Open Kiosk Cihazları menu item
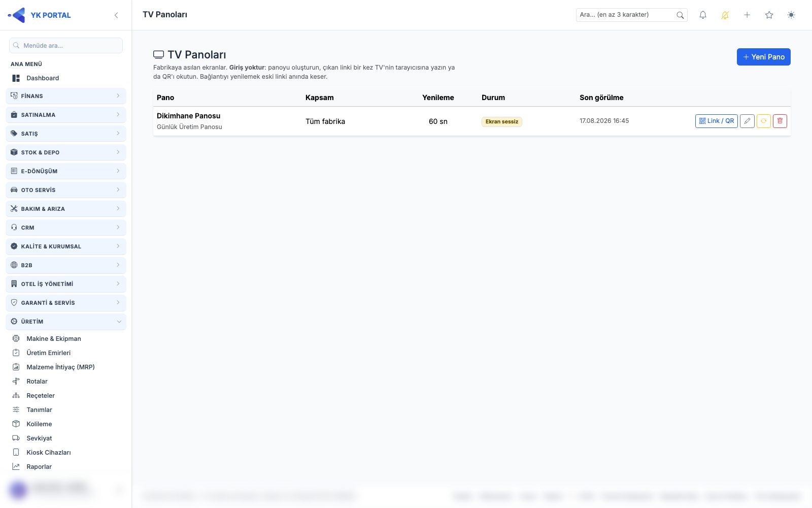 (49, 452)
